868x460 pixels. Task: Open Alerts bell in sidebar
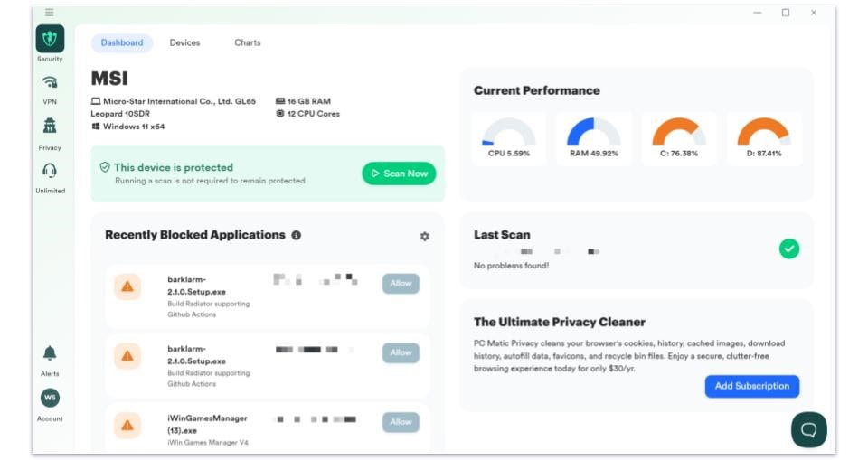(50, 353)
